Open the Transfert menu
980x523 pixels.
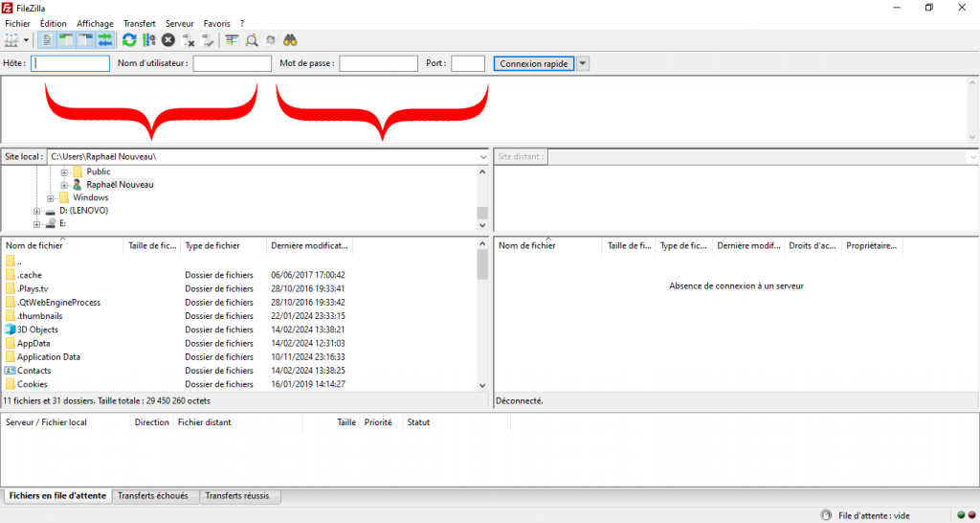pos(139,23)
